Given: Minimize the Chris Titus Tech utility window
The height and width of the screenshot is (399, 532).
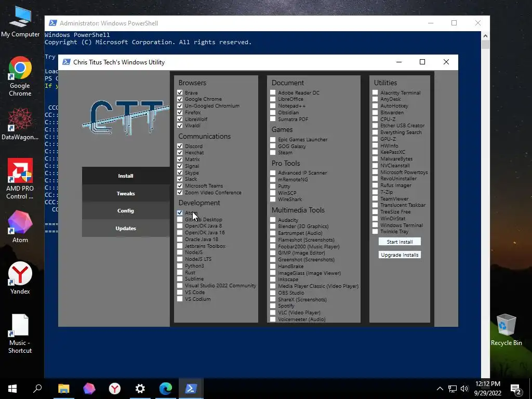Looking at the screenshot, I should (399, 62).
